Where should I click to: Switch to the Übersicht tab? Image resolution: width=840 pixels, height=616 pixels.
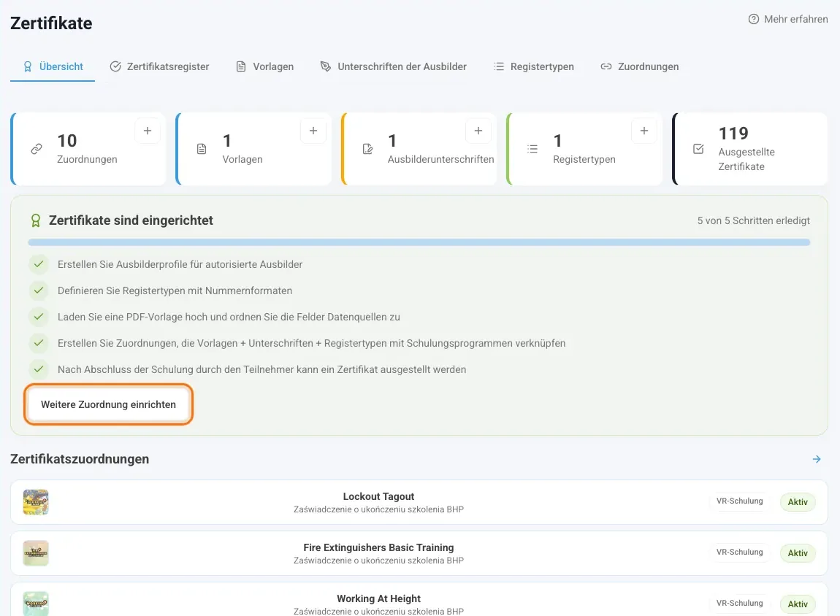pyautogui.click(x=53, y=67)
